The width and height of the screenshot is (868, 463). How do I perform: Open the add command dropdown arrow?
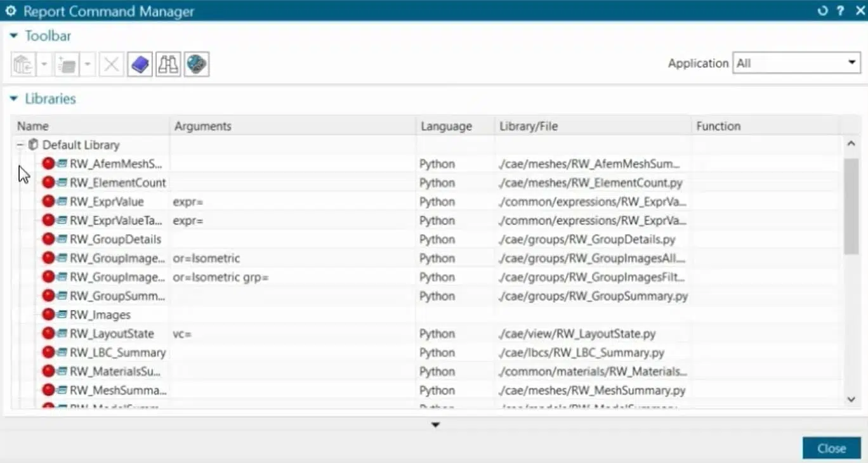(88, 64)
